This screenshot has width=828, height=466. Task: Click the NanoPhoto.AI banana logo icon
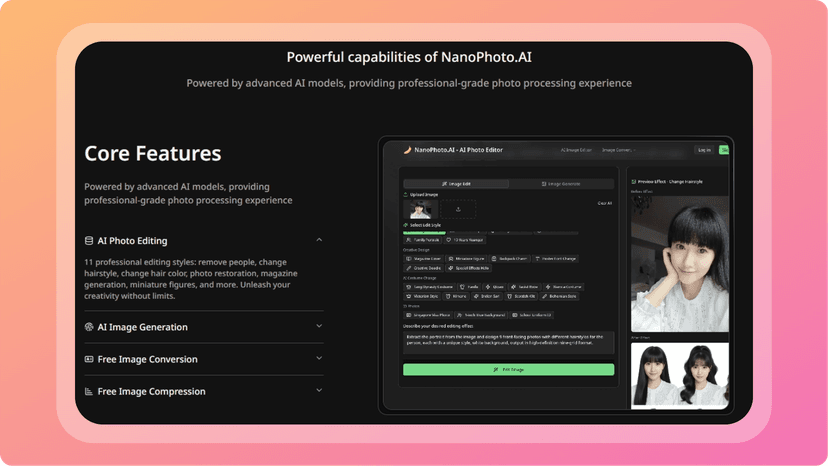pyautogui.click(x=407, y=150)
